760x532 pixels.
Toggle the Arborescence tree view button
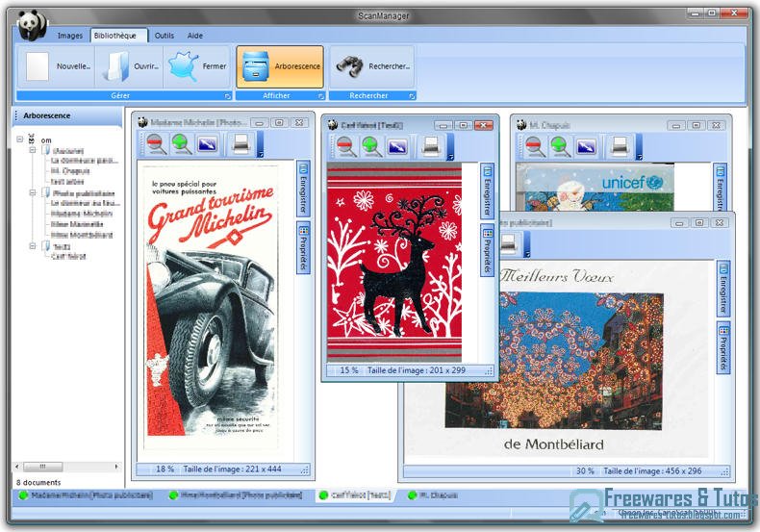[x=280, y=66]
